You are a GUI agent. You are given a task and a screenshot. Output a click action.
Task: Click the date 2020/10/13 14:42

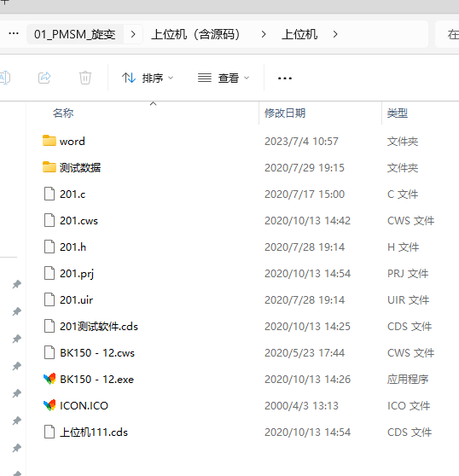tap(307, 220)
